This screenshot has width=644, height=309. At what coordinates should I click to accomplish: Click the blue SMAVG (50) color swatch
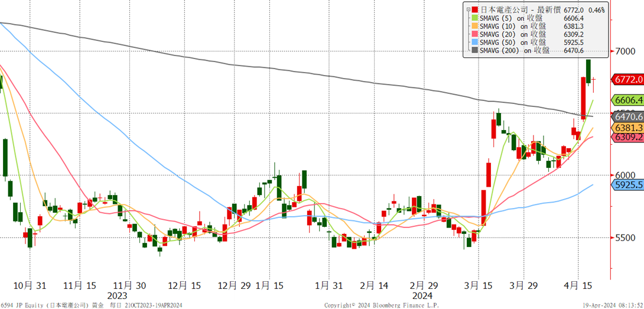coord(475,43)
